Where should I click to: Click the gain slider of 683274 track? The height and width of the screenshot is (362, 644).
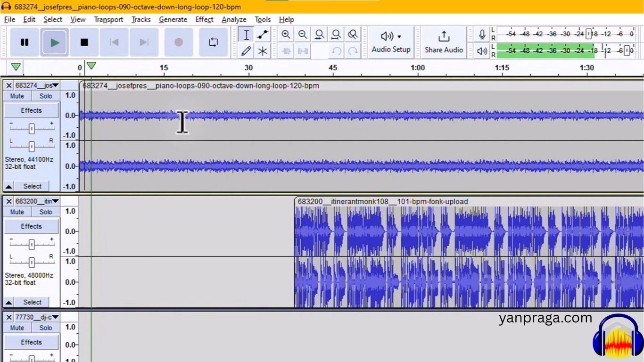tap(32, 128)
